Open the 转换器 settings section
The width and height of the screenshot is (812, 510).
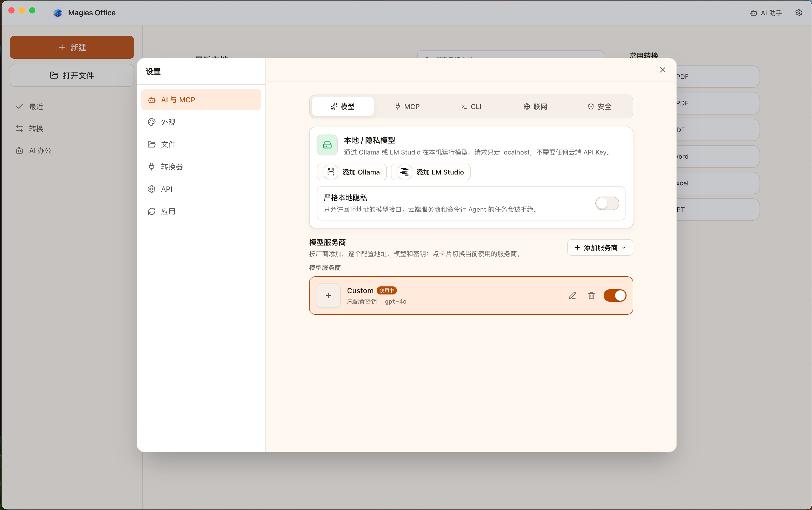201,166
